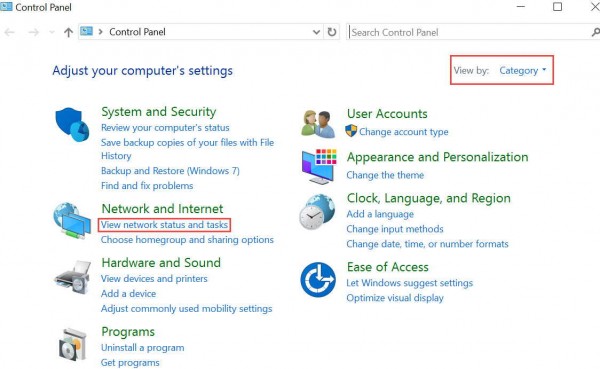Click the Appearance and Personalization monitor icon
This screenshot has width=600, height=369.
tap(319, 167)
